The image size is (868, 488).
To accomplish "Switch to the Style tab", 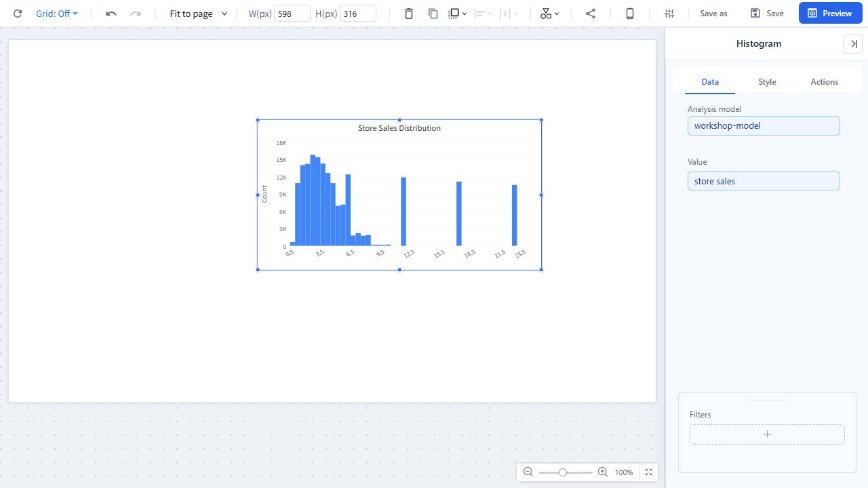I will [x=767, y=82].
